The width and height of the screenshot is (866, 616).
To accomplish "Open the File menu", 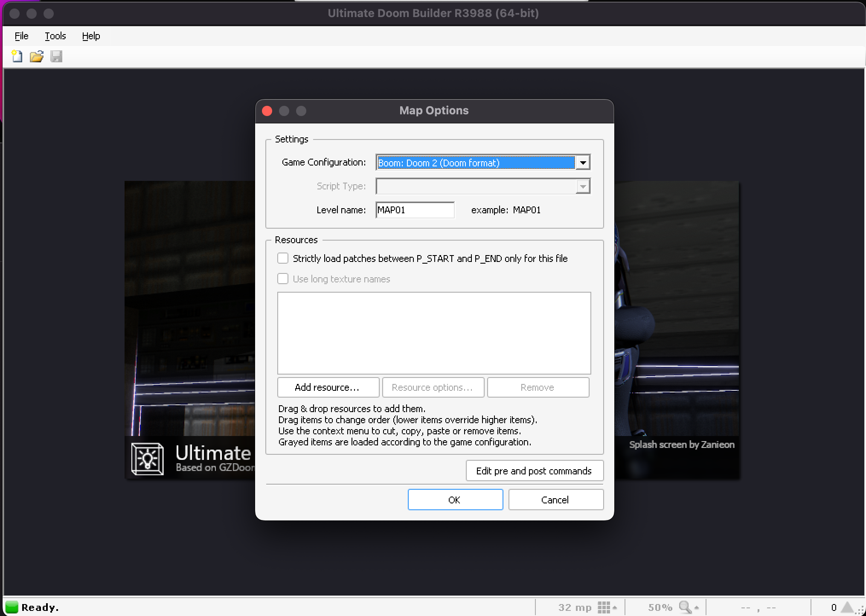I will [21, 36].
